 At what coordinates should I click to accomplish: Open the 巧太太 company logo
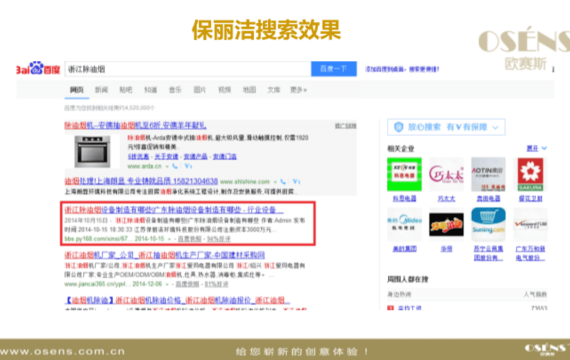pos(446,174)
